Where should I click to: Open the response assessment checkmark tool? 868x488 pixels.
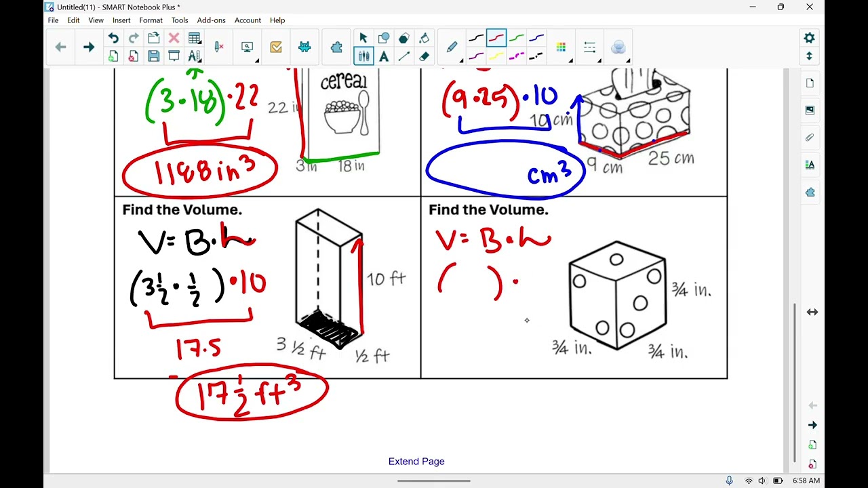coord(276,47)
